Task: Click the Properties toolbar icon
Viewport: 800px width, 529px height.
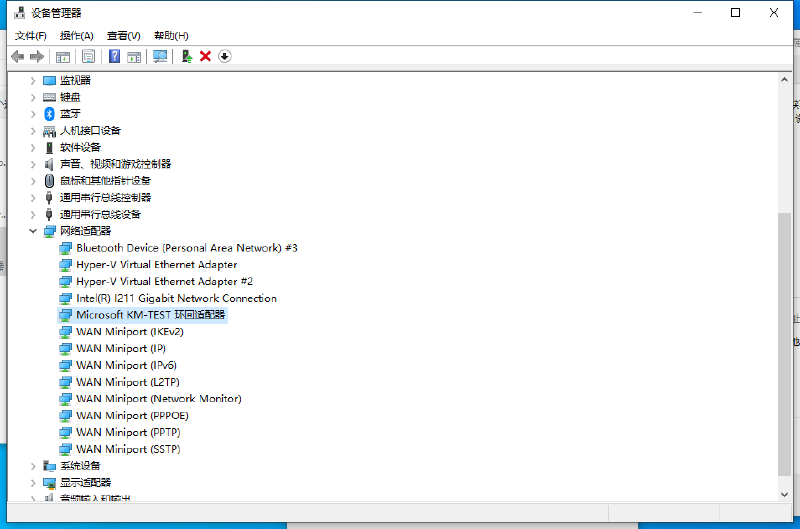Action: [88, 57]
